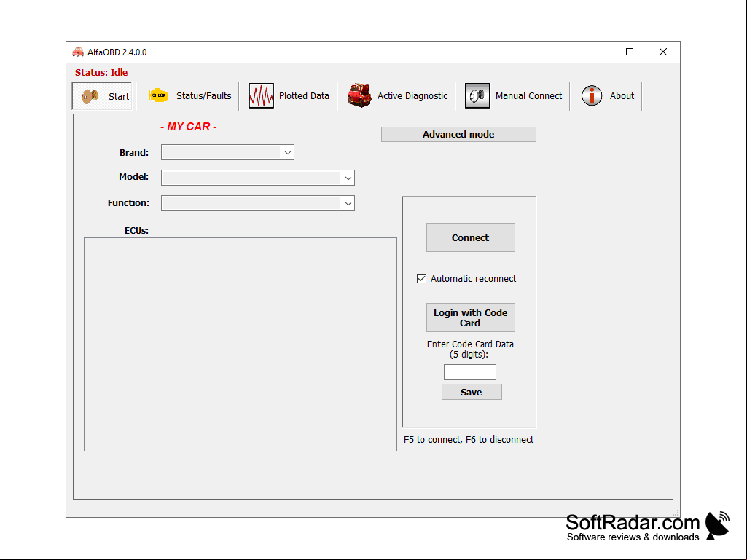Click the red engine Active Diagnostic icon
Image resolution: width=747 pixels, height=560 pixels.
coord(359,95)
